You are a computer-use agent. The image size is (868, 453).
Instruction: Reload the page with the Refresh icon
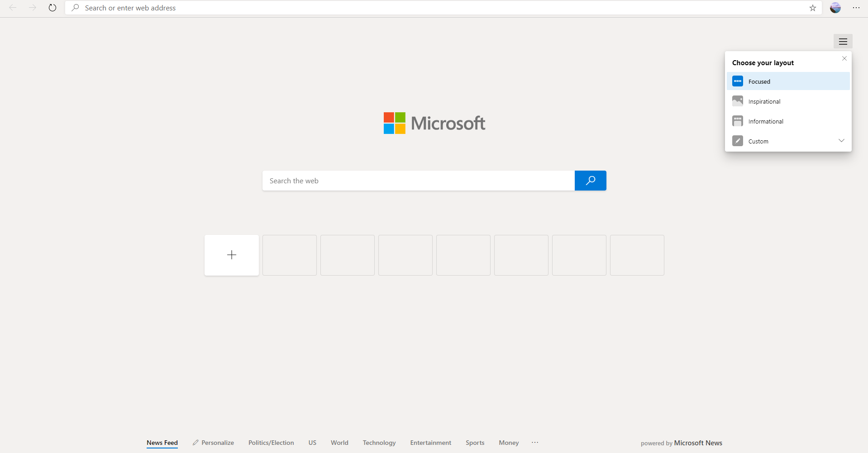[52, 8]
